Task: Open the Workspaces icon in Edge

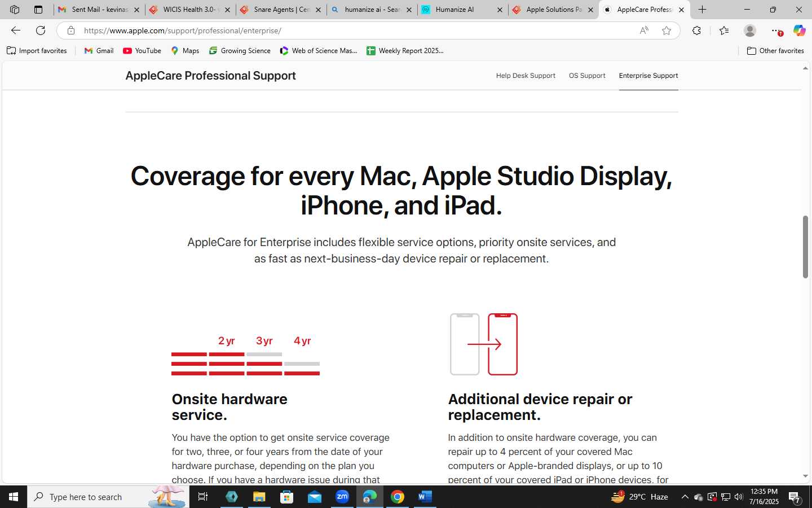Action: pyautogui.click(x=15, y=10)
